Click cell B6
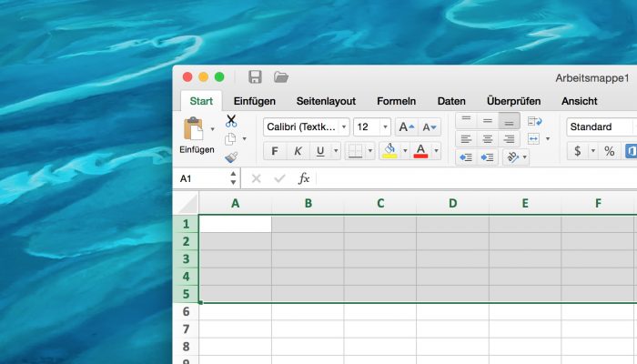This screenshot has width=637, height=364. pos(308,311)
